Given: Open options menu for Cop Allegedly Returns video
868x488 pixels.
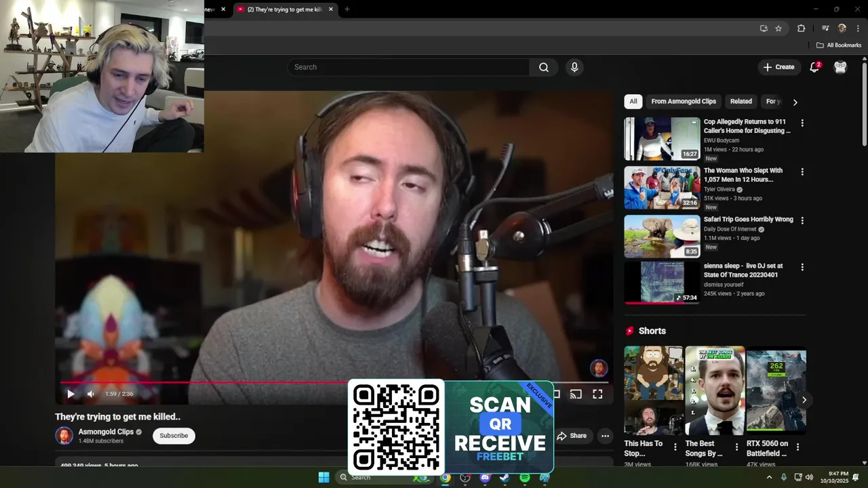Looking at the screenshot, I should (802, 123).
